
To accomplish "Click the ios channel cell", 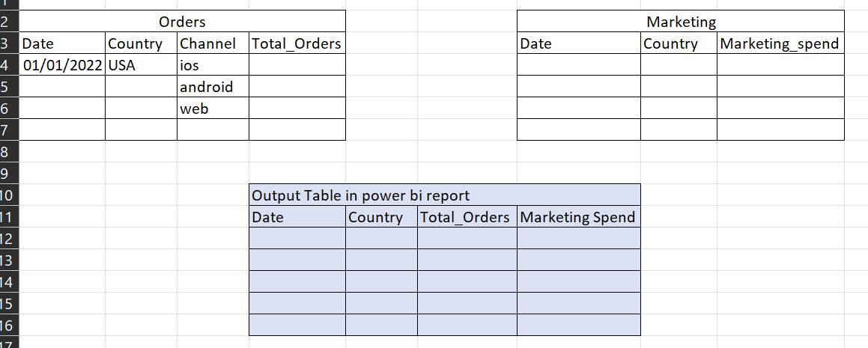I will pyautogui.click(x=213, y=64).
